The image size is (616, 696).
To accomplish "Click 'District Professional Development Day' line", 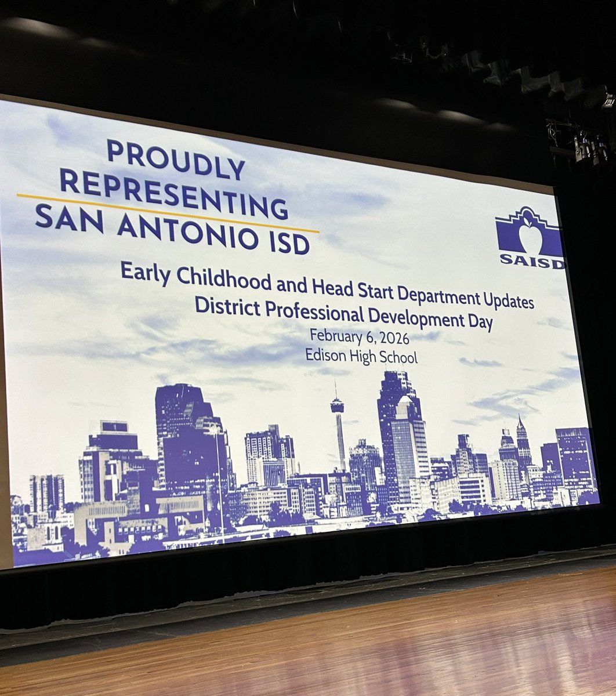I will click(344, 314).
